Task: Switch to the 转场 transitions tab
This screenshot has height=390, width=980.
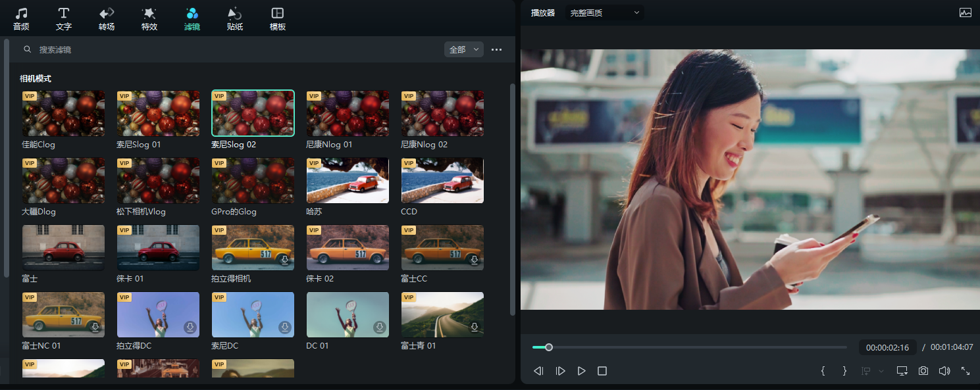Action: [x=107, y=19]
